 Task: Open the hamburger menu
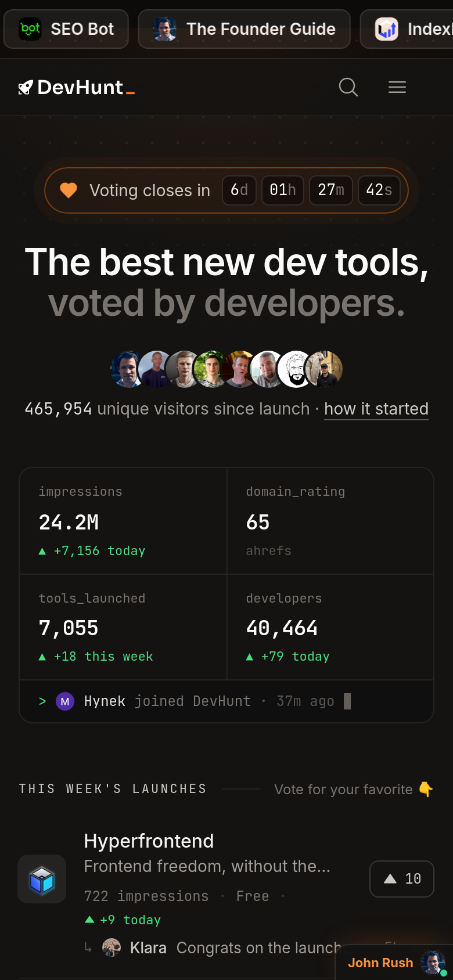click(397, 87)
